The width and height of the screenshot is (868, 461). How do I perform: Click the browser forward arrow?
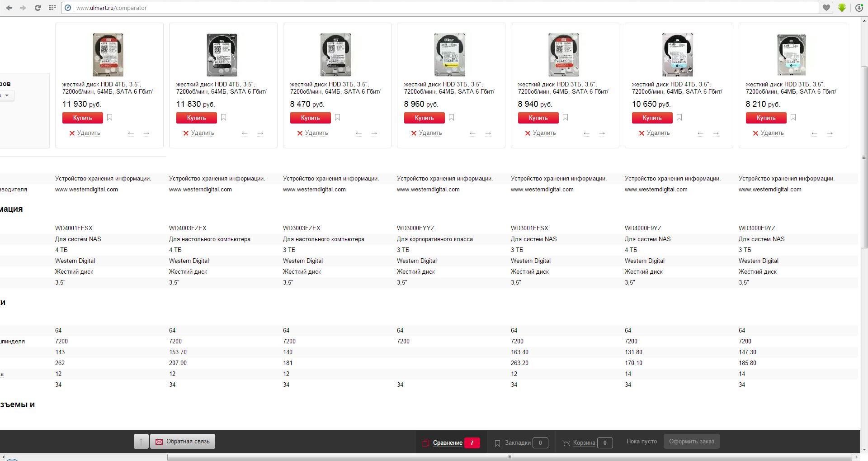click(x=23, y=8)
